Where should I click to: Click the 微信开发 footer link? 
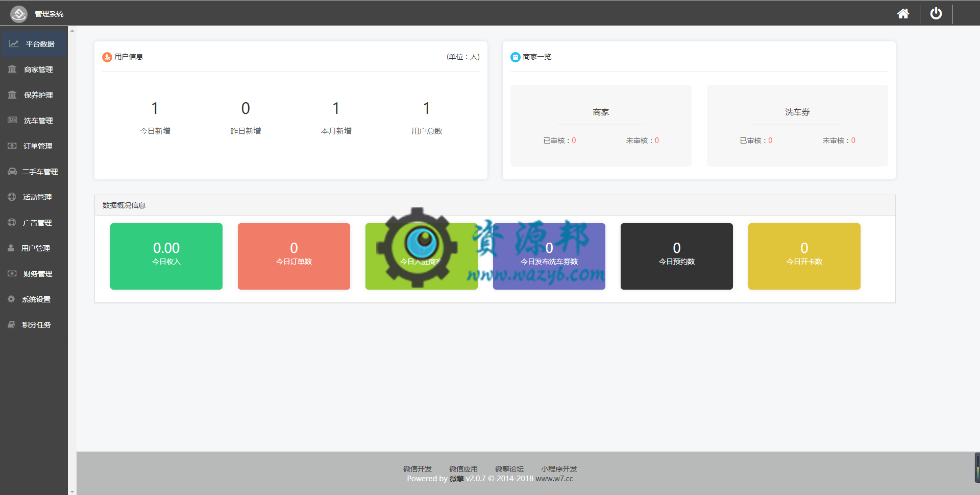tap(418, 469)
